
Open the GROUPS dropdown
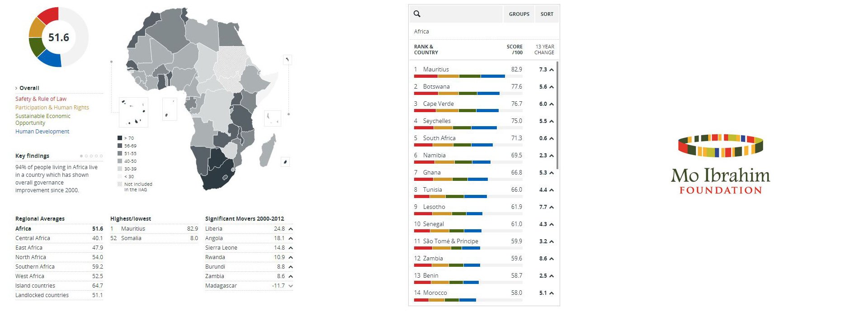[x=519, y=14]
